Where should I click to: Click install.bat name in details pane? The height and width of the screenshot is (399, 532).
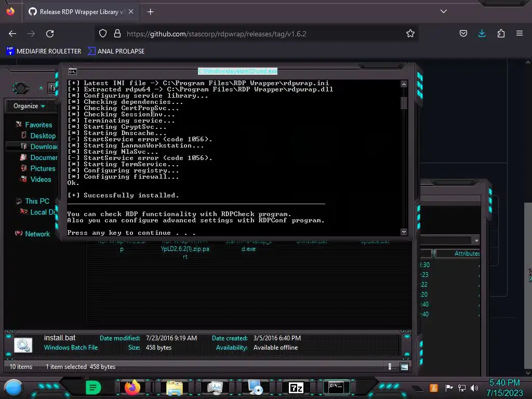[x=60, y=338]
